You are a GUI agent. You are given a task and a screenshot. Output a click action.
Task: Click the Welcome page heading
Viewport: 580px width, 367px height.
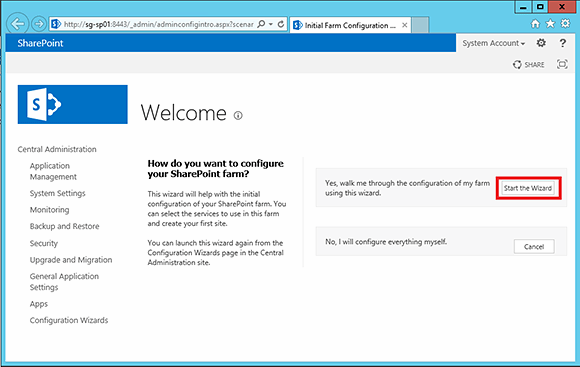183,113
